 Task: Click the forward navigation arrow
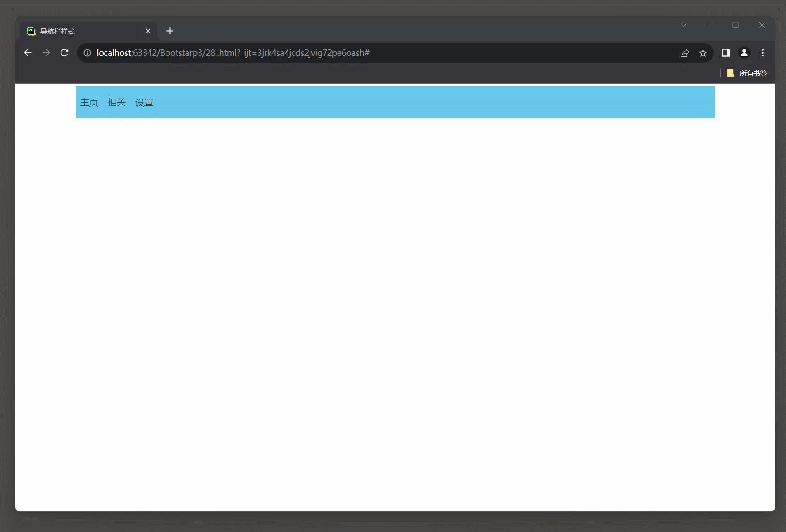click(46, 53)
